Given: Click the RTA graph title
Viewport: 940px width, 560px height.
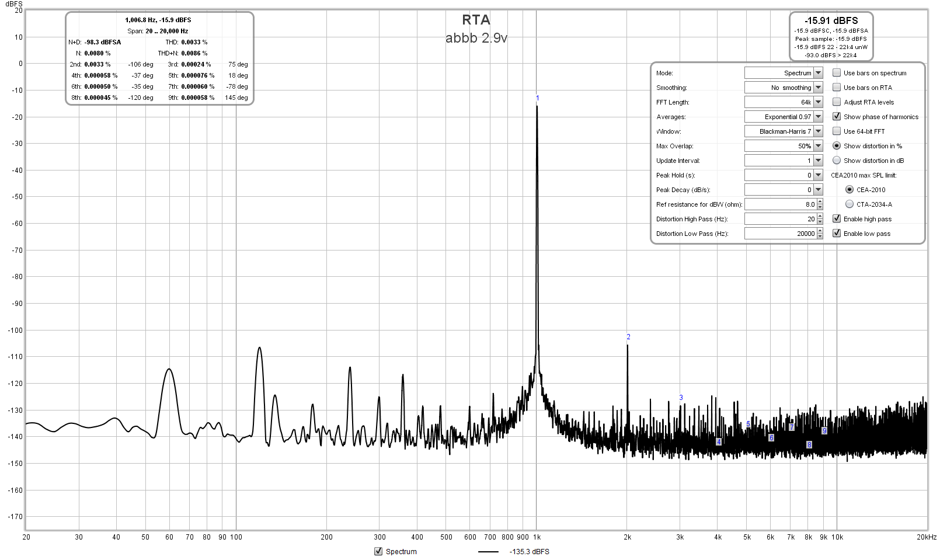Looking at the screenshot, I should [476, 20].
